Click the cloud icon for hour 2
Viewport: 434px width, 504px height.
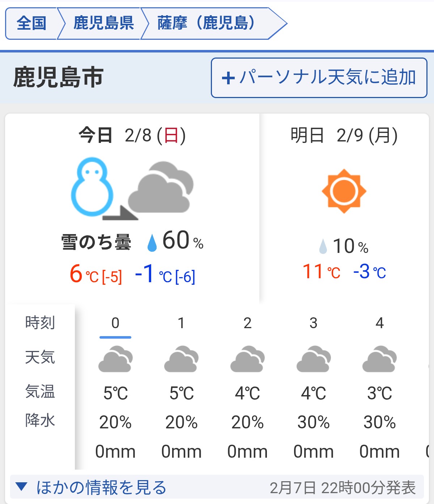247,359
